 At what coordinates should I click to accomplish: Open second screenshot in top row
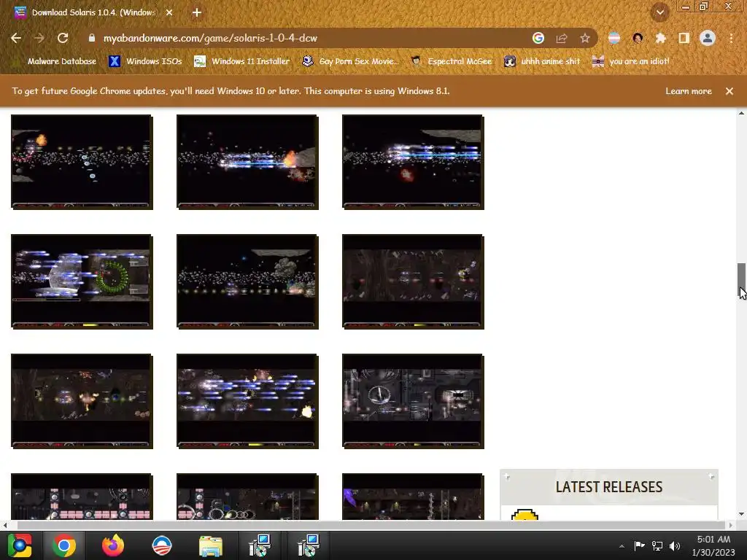pyautogui.click(x=247, y=162)
